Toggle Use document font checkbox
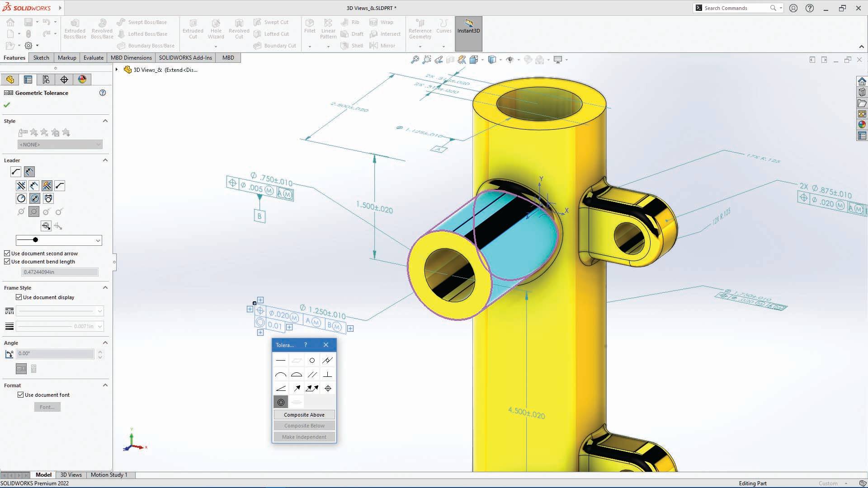 [x=20, y=395]
